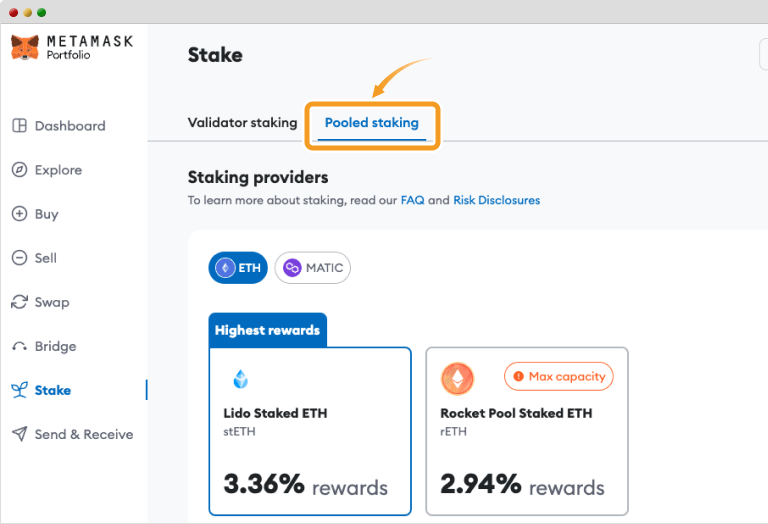Click the Bridge icon in sidebar
Image resolution: width=768 pixels, height=524 pixels.
point(19,347)
